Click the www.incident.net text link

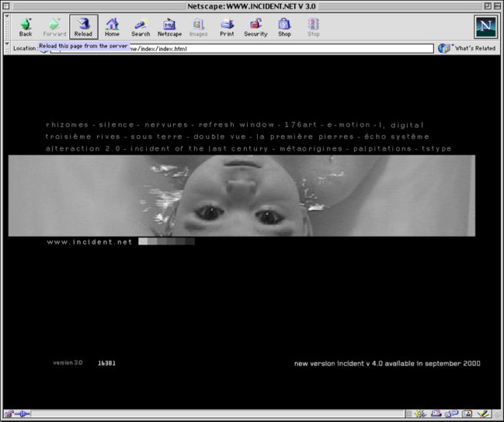click(89, 242)
